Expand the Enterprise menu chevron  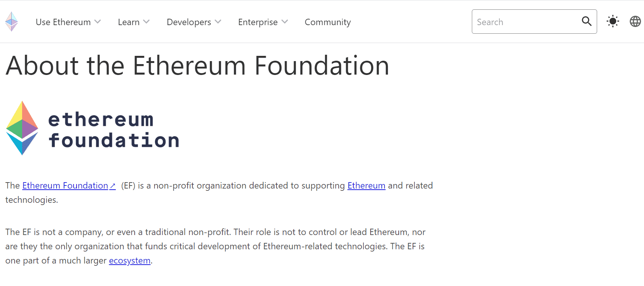(x=285, y=22)
